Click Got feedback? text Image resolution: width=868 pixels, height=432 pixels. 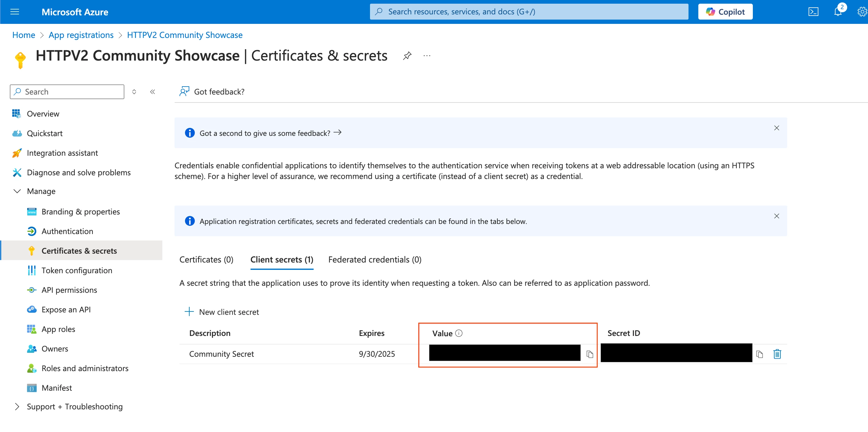(x=219, y=91)
